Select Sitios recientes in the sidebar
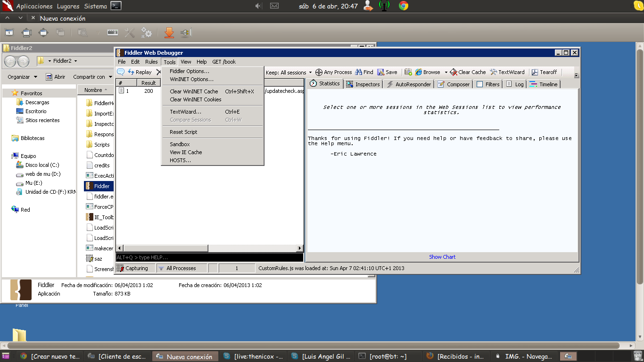 (x=42, y=120)
